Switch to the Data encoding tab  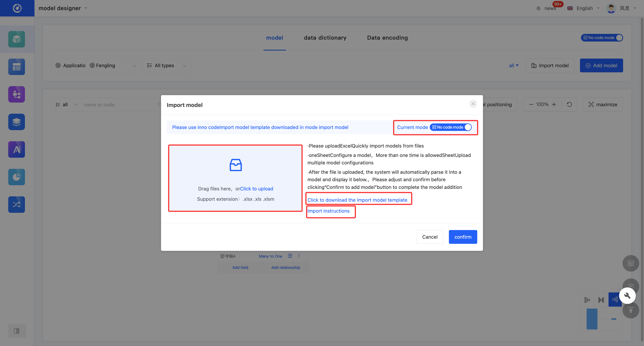(x=387, y=38)
